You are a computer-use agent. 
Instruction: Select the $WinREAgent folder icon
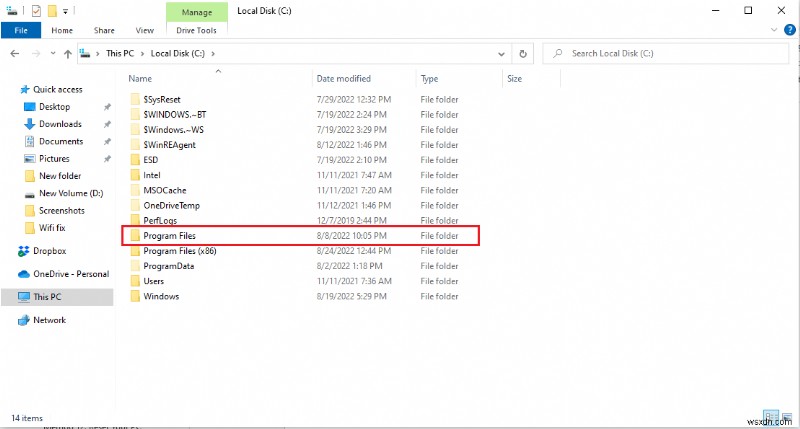135,145
